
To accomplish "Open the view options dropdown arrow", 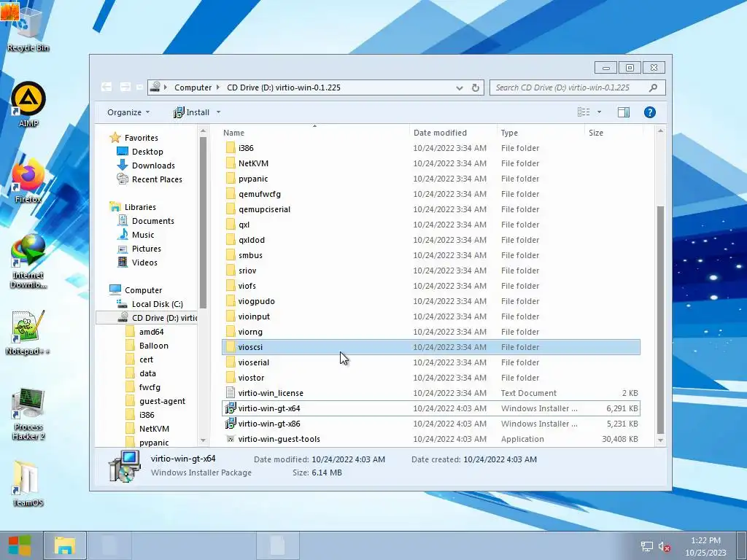I will click(599, 112).
